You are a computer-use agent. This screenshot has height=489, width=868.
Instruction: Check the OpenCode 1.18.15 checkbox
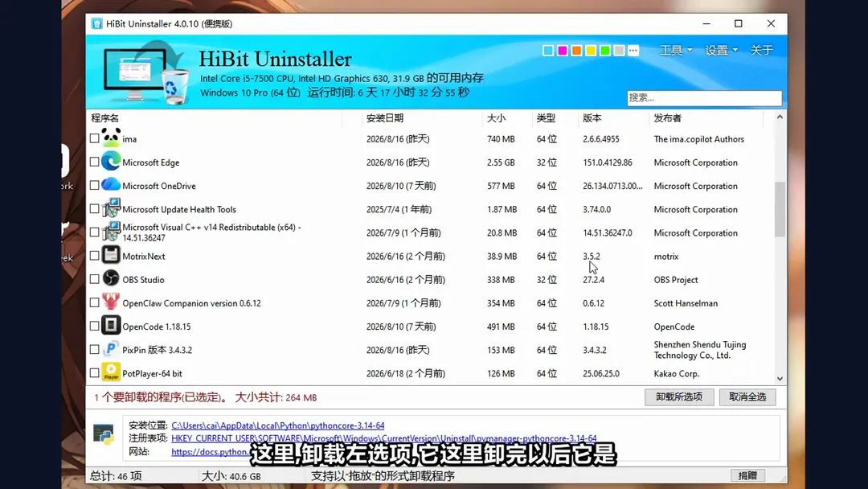[94, 327]
